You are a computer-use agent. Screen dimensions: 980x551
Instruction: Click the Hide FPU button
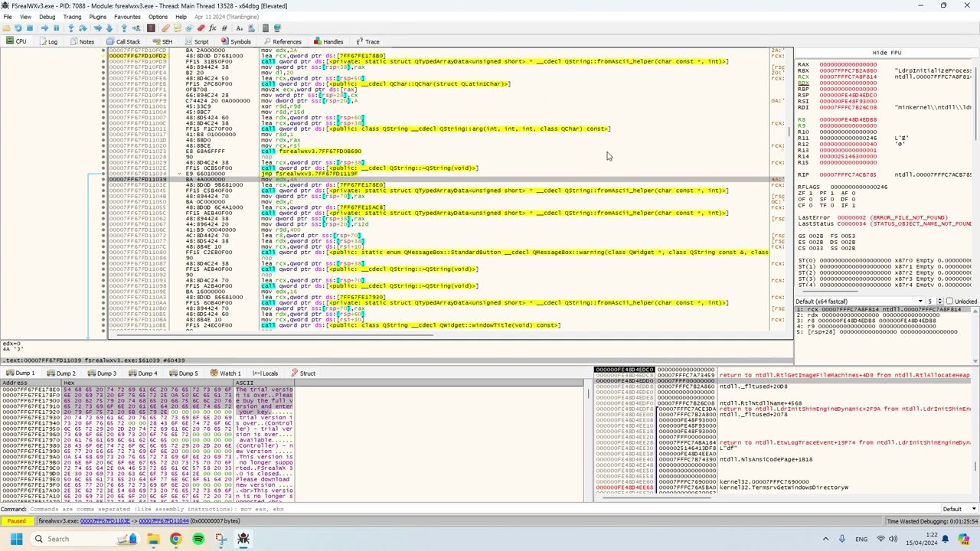click(x=887, y=53)
